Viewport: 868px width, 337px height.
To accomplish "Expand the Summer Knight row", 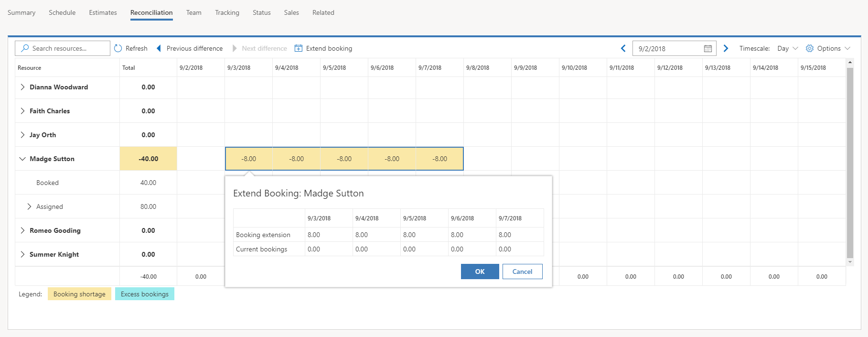I will [22, 254].
